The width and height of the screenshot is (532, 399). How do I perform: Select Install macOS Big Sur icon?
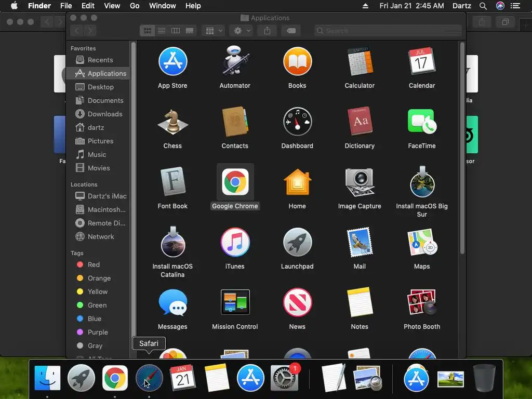(x=422, y=181)
